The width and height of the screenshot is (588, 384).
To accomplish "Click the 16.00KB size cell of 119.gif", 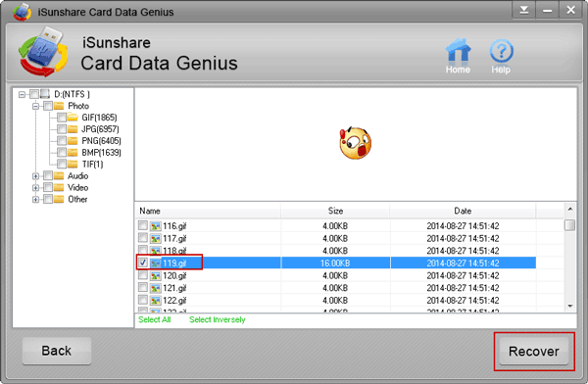I will pos(335,264).
